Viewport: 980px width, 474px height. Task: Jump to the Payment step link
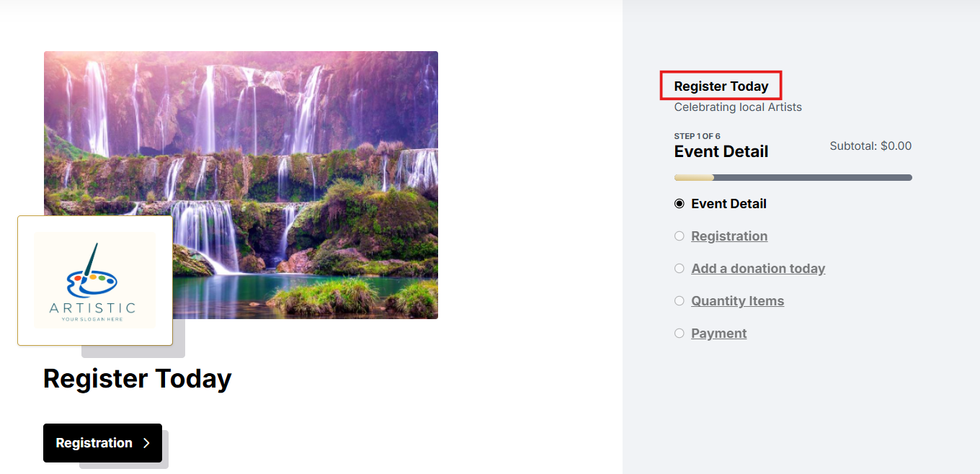[x=718, y=334]
